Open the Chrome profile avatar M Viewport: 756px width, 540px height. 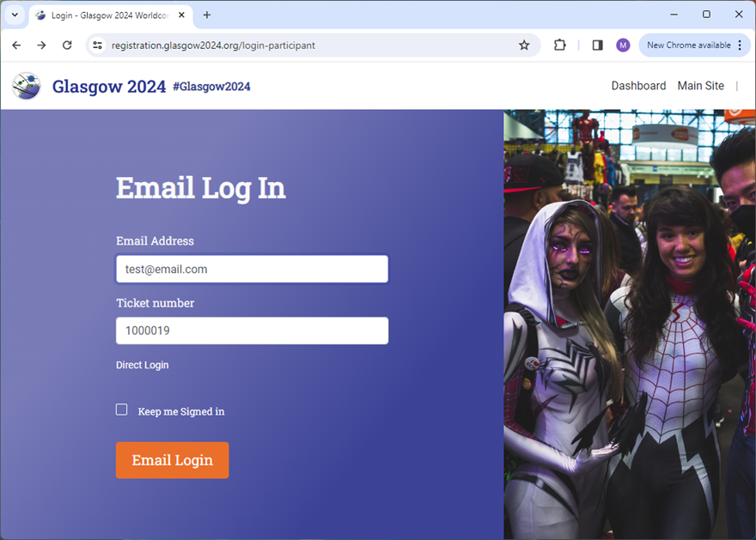(623, 46)
